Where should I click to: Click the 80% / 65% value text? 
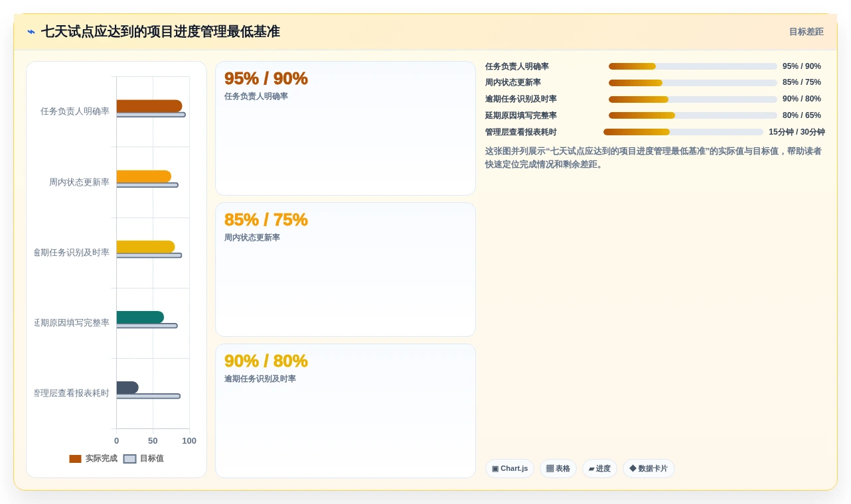pyautogui.click(x=802, y=115)
